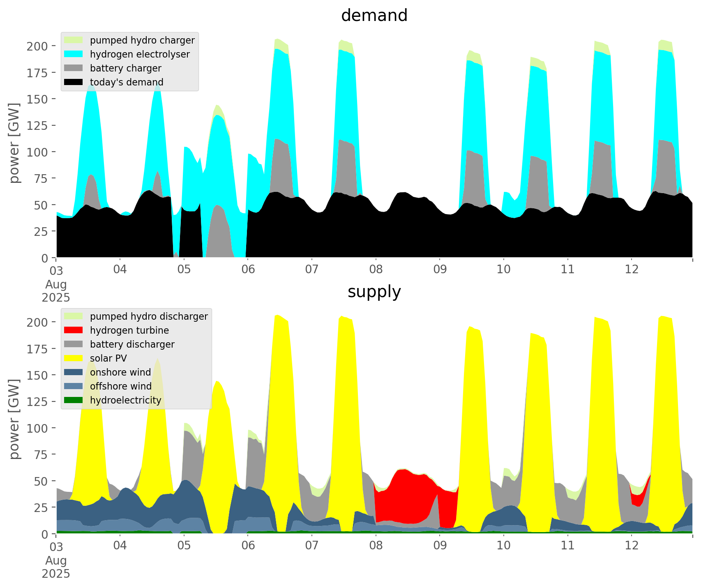Click the power [GW] label on supply chart

[14, 419]
